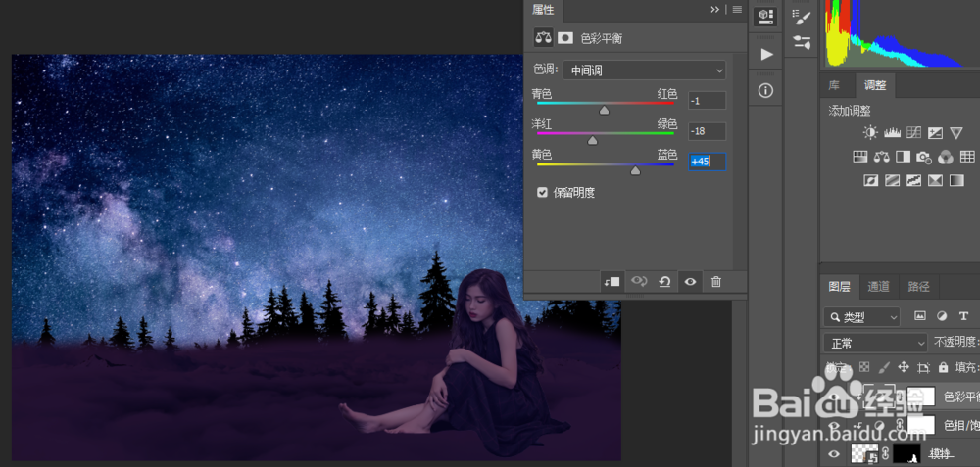
Task: Toggle clip-to-layer button in Properties footer
Action: point(612,282)
